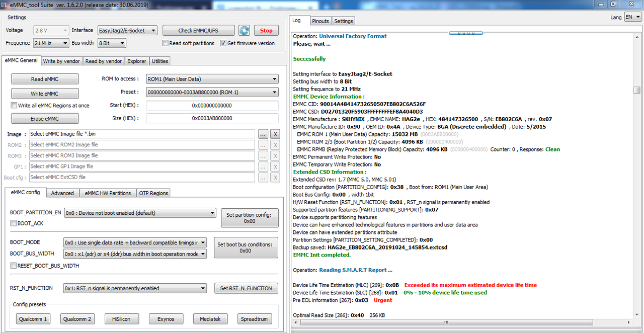
Task: Apply the Qualcomm 2 preset
Action: click(77, 319)
